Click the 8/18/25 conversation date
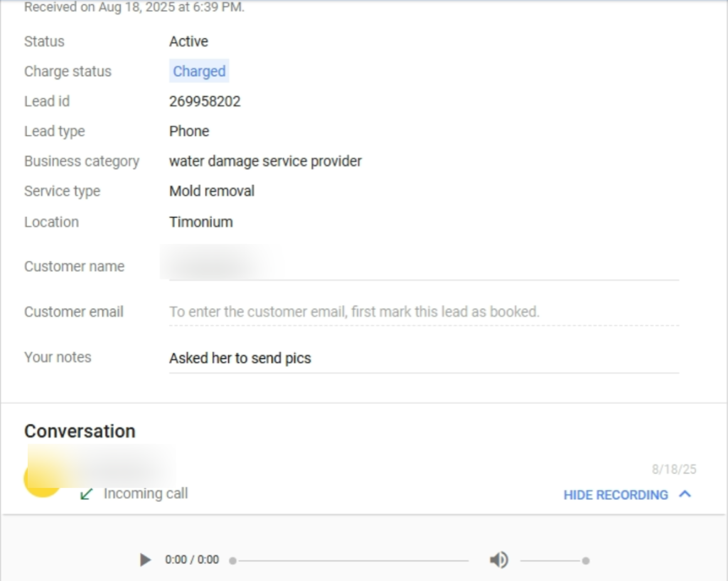Image resolution: width=728 pixels, height=581 pixels. click(674, 469)
